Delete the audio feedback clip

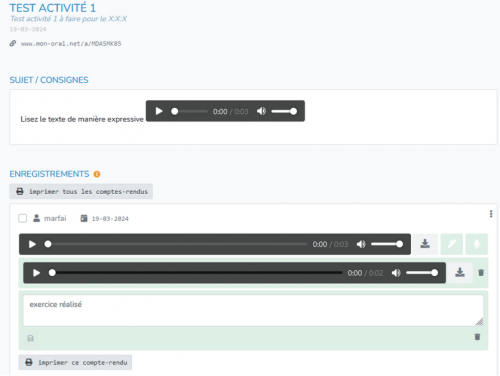pyautogui.click(x=481, y=273)
